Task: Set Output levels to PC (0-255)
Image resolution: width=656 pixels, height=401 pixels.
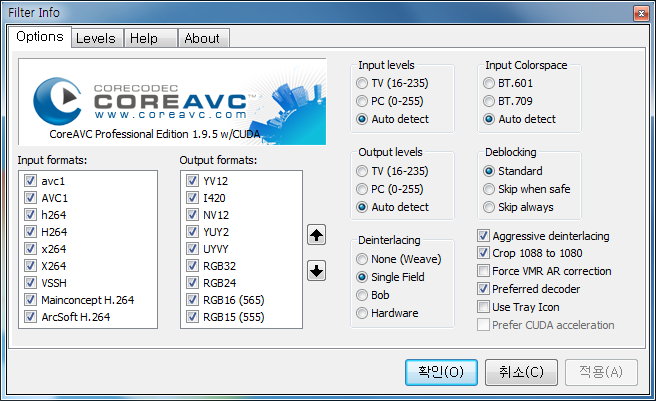Action: [x=362, y=189]
